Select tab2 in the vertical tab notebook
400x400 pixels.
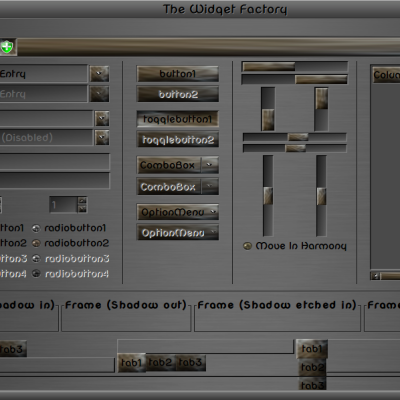pos(312,367)
